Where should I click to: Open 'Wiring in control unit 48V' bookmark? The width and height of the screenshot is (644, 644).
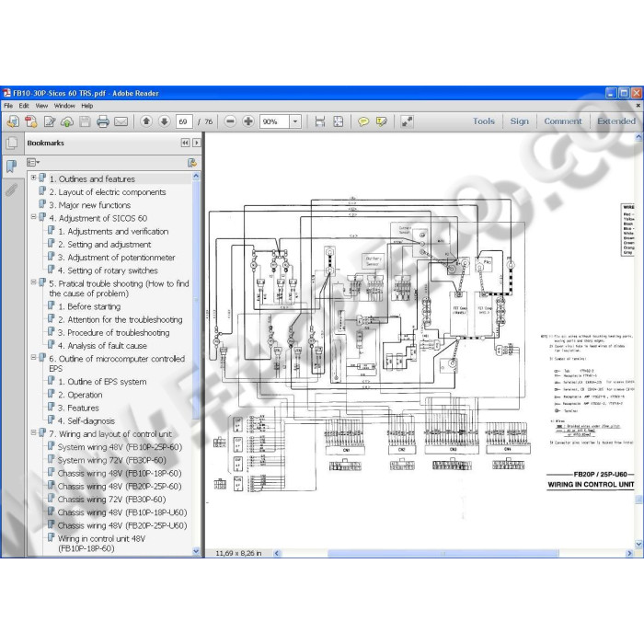[x=101, y=544]
